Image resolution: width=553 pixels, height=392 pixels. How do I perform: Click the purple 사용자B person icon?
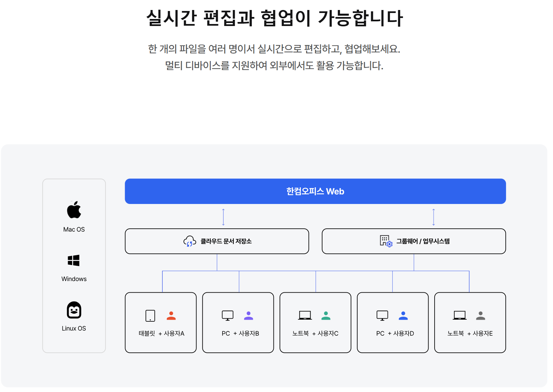[x=248, y=316]
